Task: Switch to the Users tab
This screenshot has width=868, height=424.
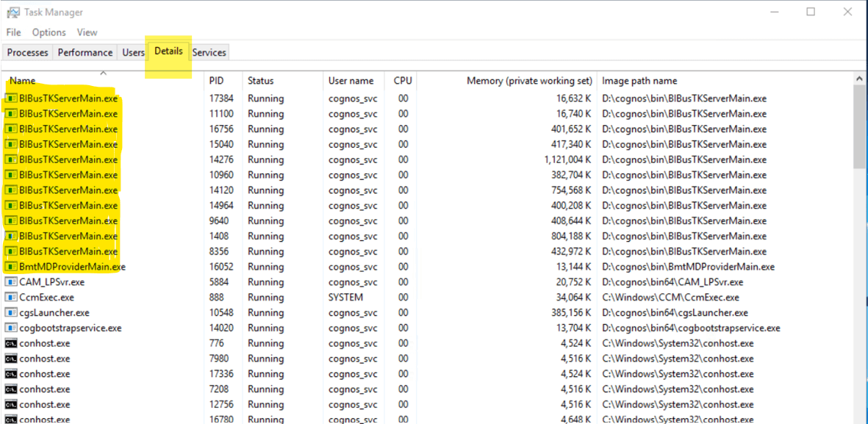Action: pyautogui.click(x=133, y=53)
